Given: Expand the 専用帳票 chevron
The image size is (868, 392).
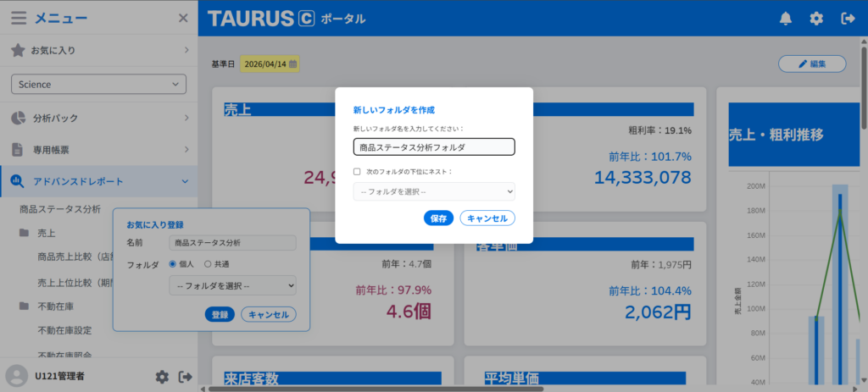Looking at the screenshot, I should [186, 149].
